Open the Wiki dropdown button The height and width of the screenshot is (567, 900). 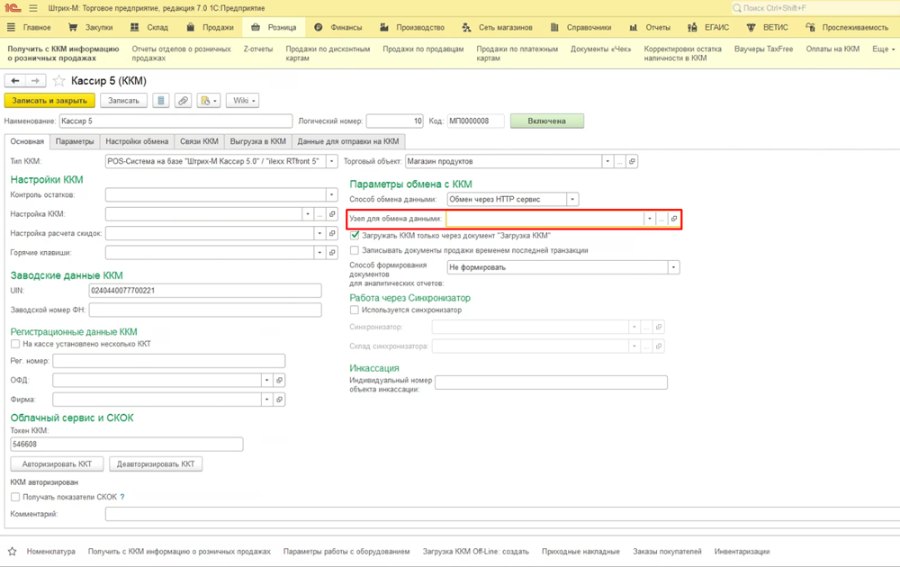[243, 100]
